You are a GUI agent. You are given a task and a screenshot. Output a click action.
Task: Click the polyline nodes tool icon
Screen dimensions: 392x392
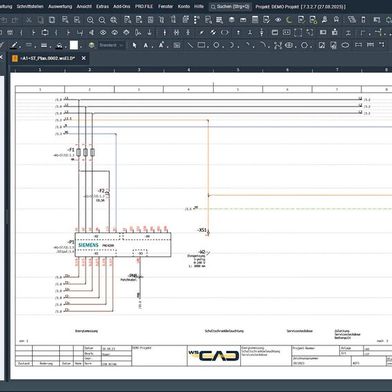(278, 45)
